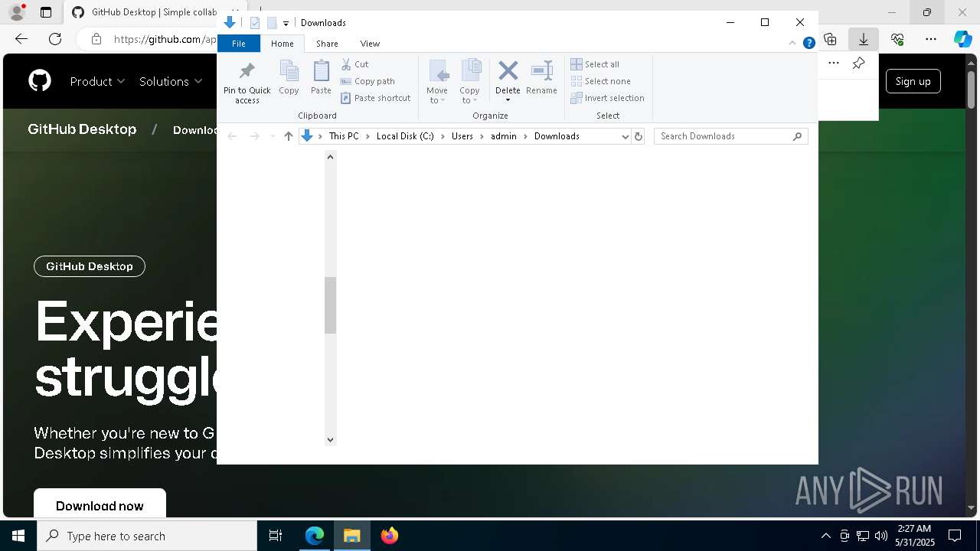Open Explorer Help question mark icon
This screenshot has width=980, height=551.
pos(808,44)
